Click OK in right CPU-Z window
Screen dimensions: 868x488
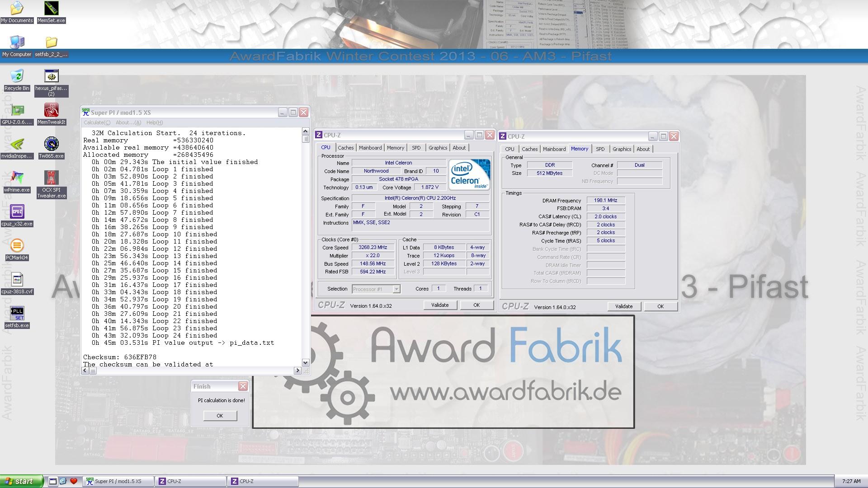click(660, 306)
